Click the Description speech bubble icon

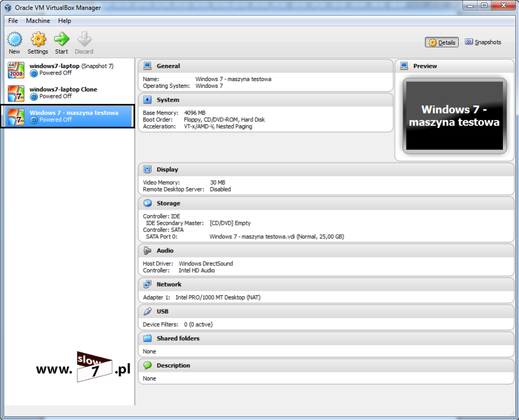147,365
